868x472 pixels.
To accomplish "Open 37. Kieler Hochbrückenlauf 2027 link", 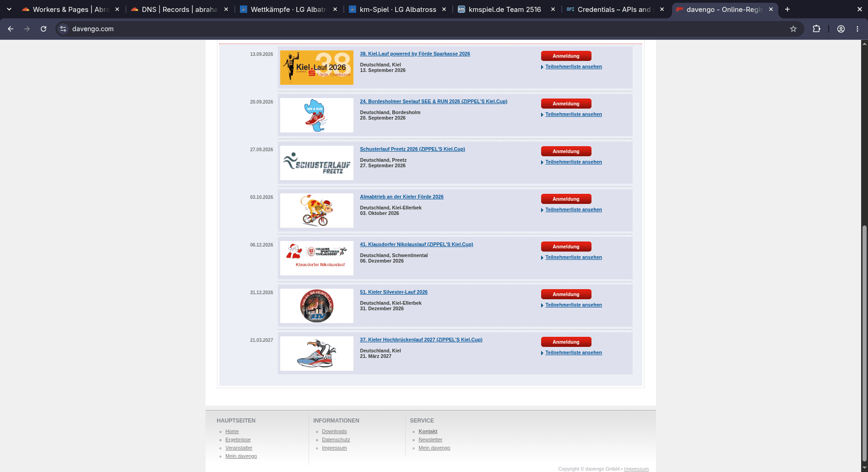I will [x=421, y=340].
